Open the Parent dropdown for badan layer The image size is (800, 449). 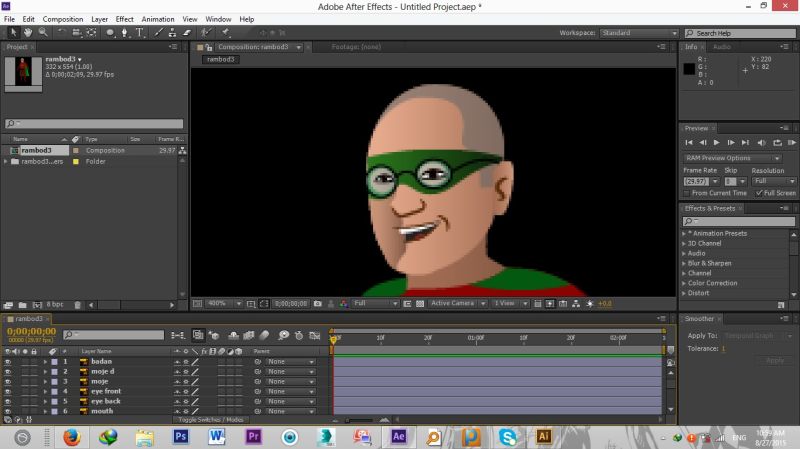(291, 362)
